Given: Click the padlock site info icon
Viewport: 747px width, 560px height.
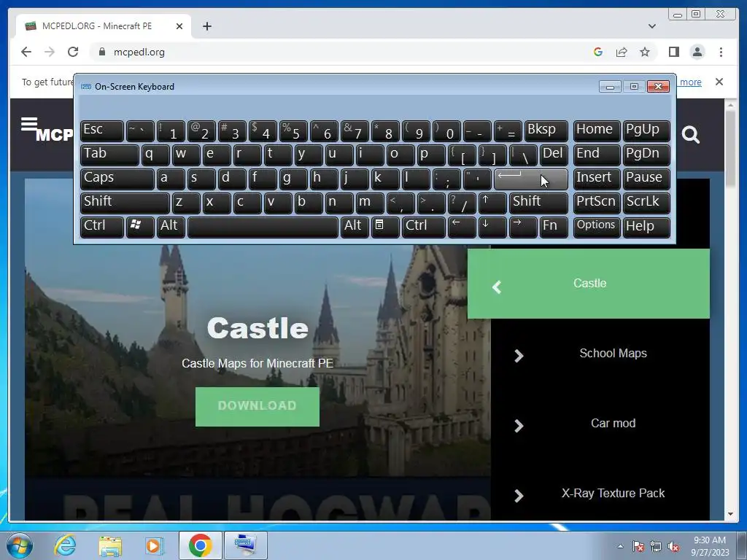Looking at the screenshot, I should click(101, 52).
